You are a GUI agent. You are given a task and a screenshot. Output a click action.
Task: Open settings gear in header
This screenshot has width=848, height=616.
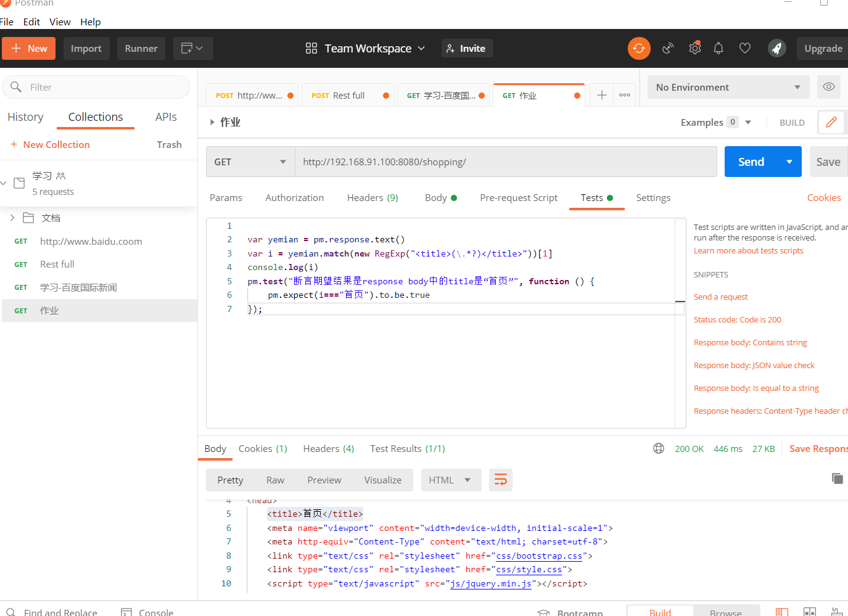coord(694,48)
